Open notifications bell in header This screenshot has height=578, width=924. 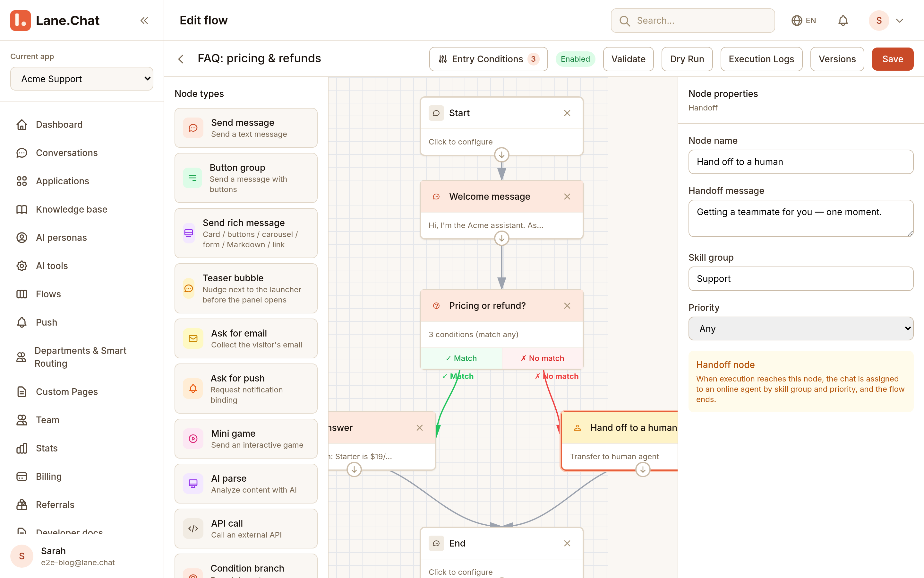pos(843,21)
